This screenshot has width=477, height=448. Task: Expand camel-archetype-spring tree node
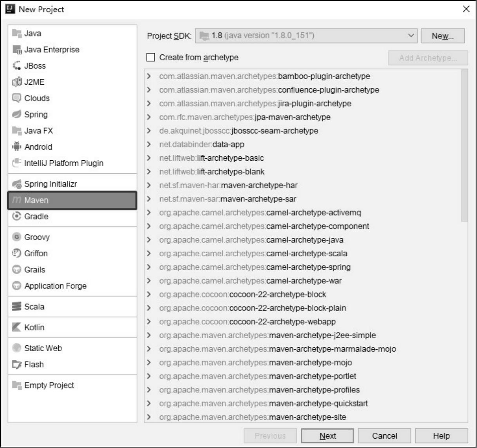click(149, 267)
